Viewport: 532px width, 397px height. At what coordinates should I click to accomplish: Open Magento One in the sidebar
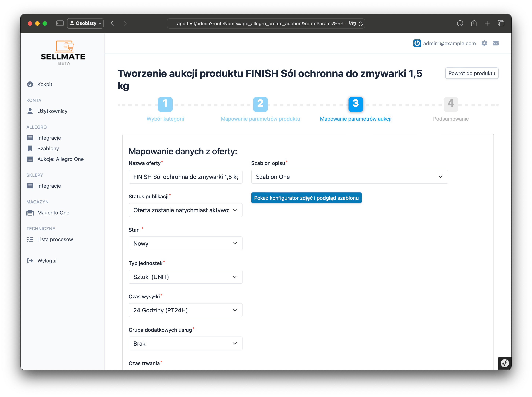(53, 213)
